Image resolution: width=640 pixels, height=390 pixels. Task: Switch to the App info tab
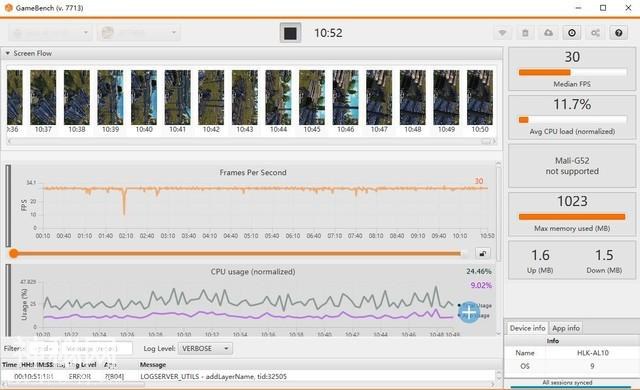click(566, 328)
